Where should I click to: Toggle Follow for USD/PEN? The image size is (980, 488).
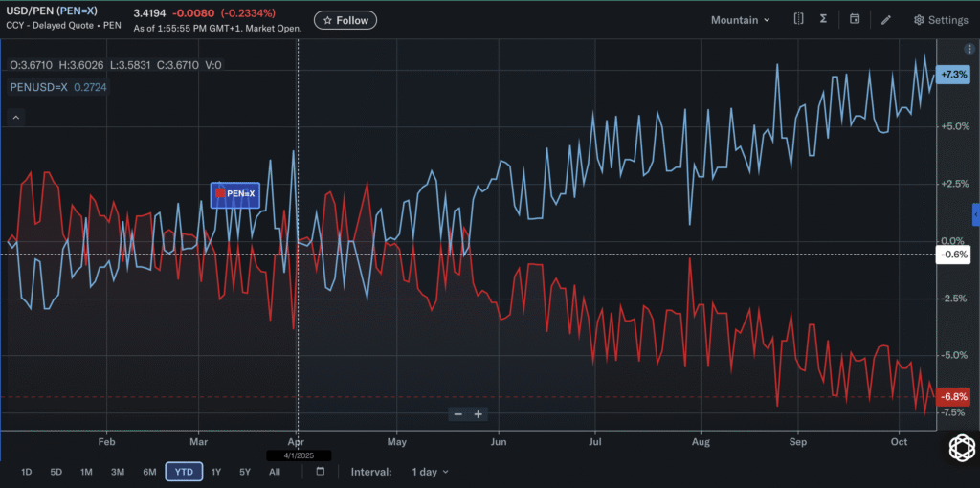[345, 20]
